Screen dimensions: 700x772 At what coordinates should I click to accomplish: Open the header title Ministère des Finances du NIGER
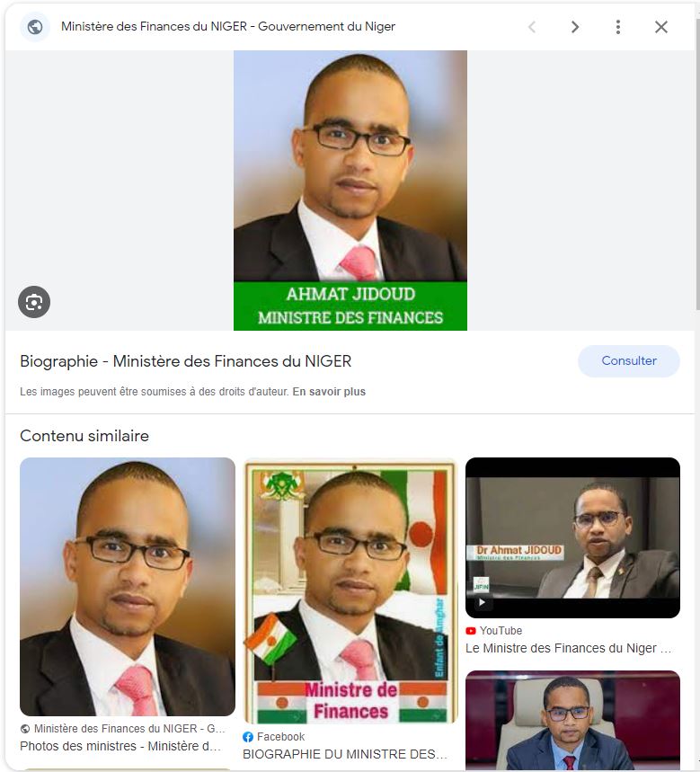coord(228,27)
